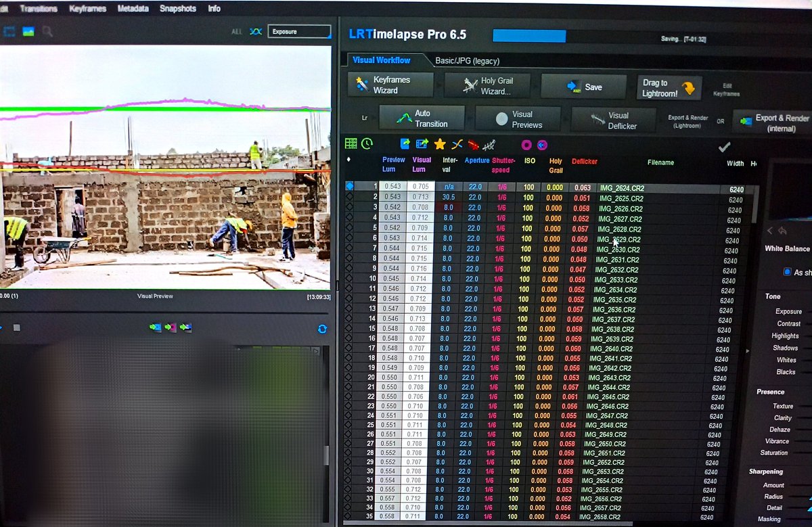Click the Drag to Lightroom button
Viewport: 812px width, 527px height.
[669, 88]
